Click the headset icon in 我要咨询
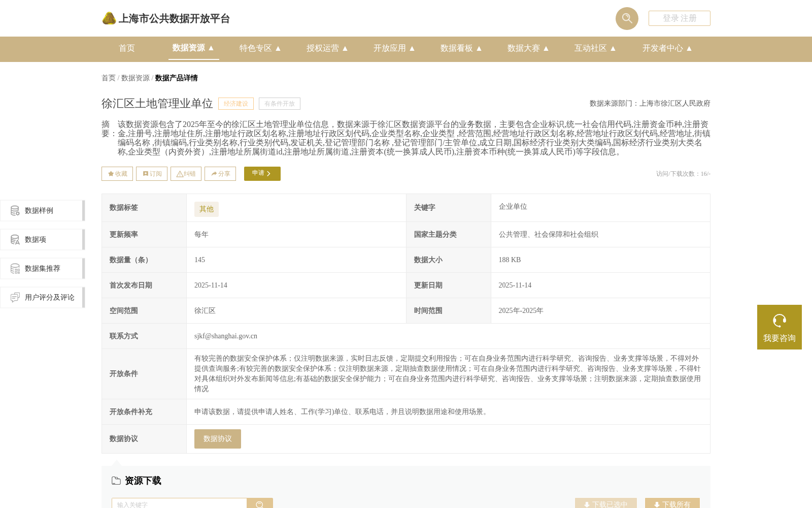This screenshot has height=508, width=812. 780,321
